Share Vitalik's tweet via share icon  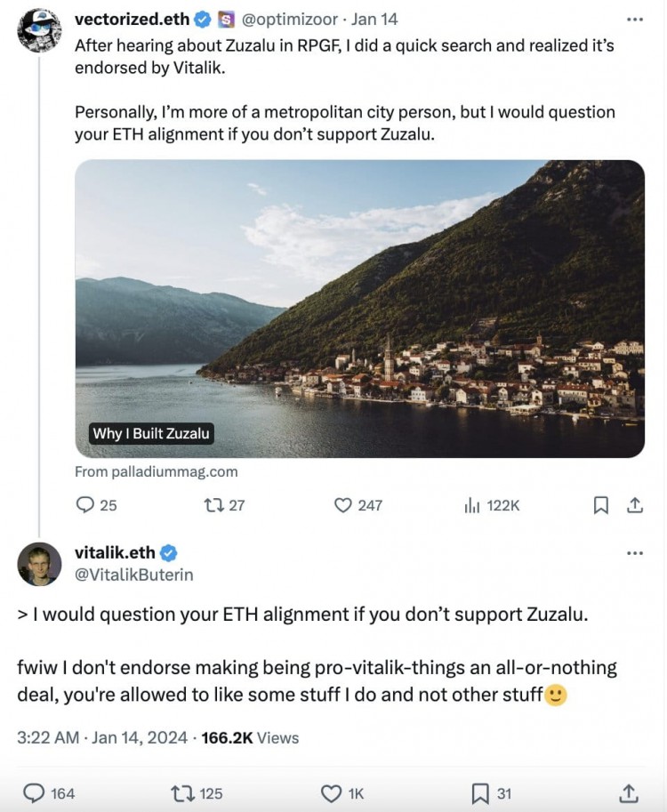coord(628,793)
